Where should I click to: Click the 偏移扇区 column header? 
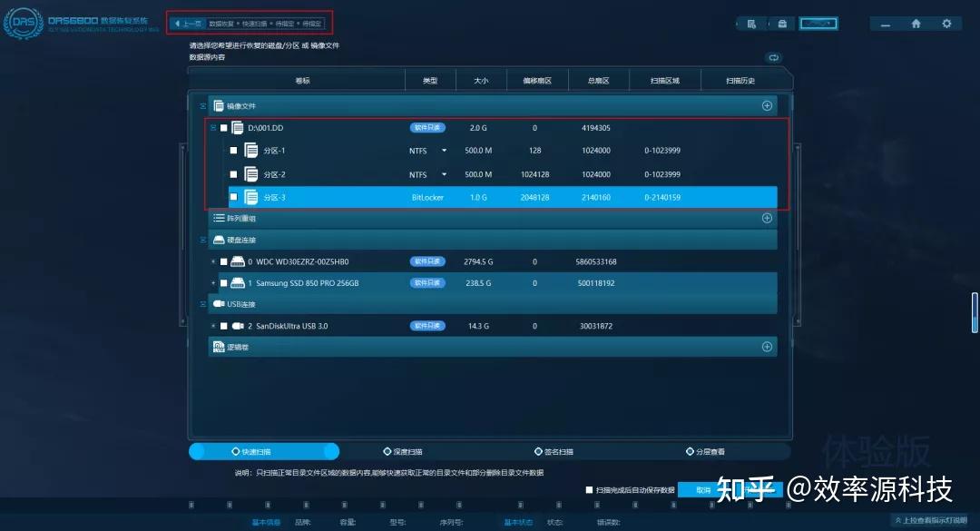point(537,81)
